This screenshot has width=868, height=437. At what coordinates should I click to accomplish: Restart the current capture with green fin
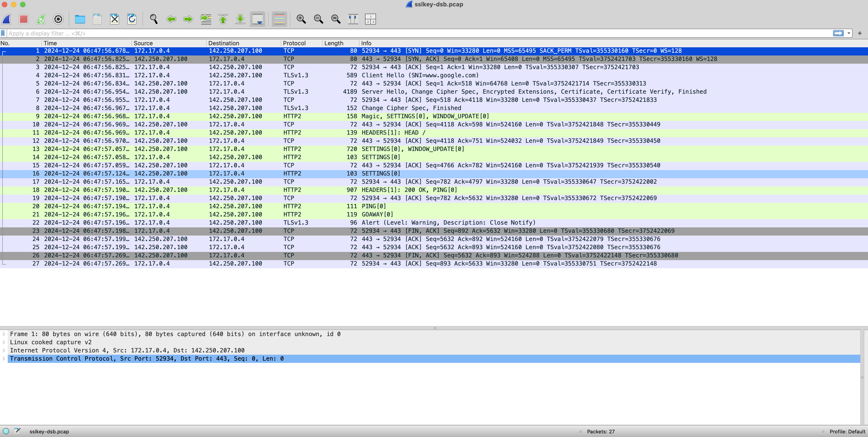pyautogui.click(x=41, y=19)
